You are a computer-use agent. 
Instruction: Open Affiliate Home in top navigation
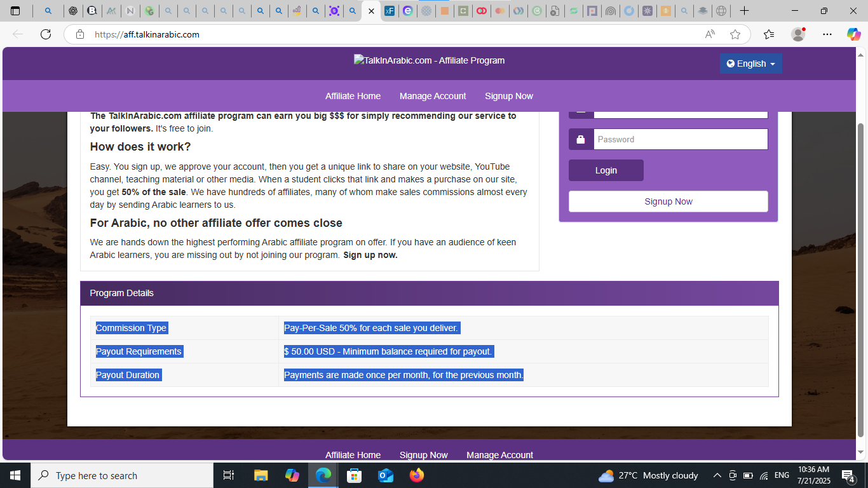[353, 96]
